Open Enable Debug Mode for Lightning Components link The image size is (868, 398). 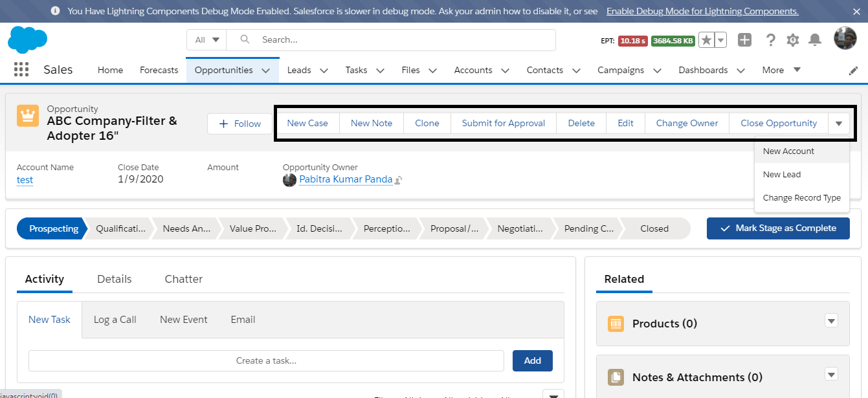pyautogui.click(x=702, y=11)
